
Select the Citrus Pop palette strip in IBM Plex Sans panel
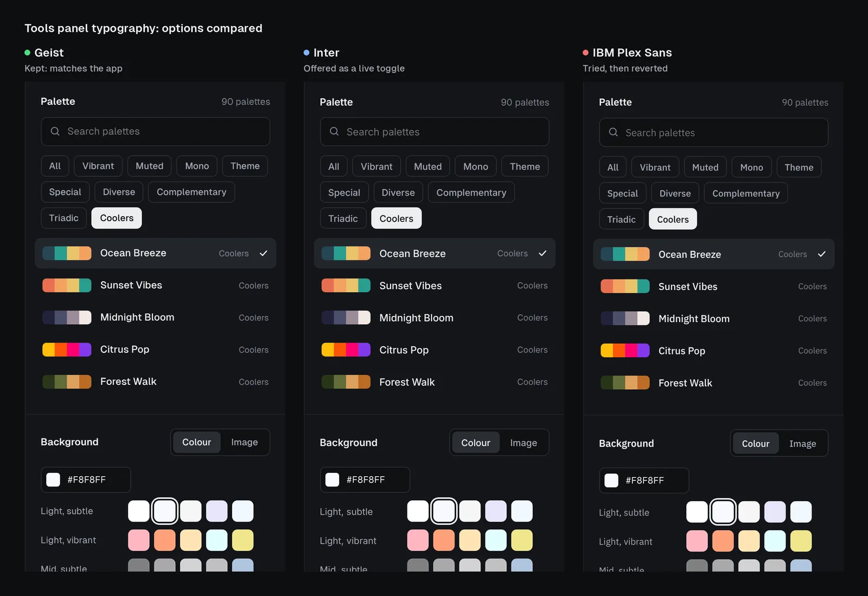(625, 350)
